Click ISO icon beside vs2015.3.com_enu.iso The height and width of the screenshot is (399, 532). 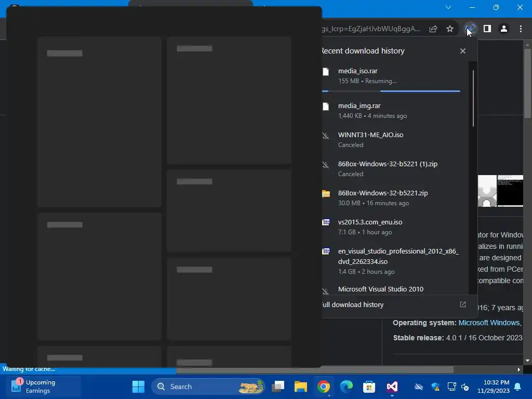[326, 222]
